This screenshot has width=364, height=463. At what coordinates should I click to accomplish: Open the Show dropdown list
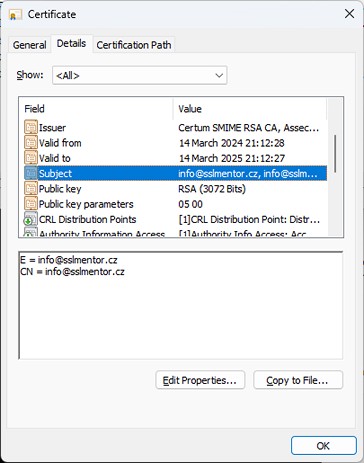pyautogui.click(x=140, y=75)
